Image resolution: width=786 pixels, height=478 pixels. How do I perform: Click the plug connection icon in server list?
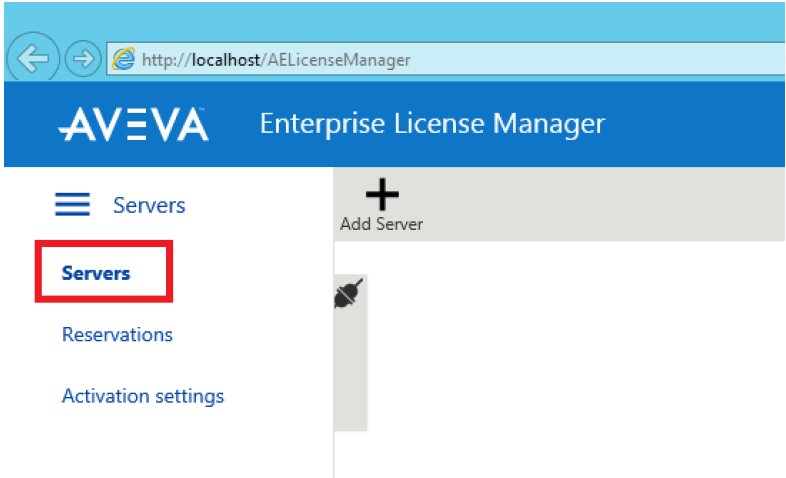click(x=348, y=294)
